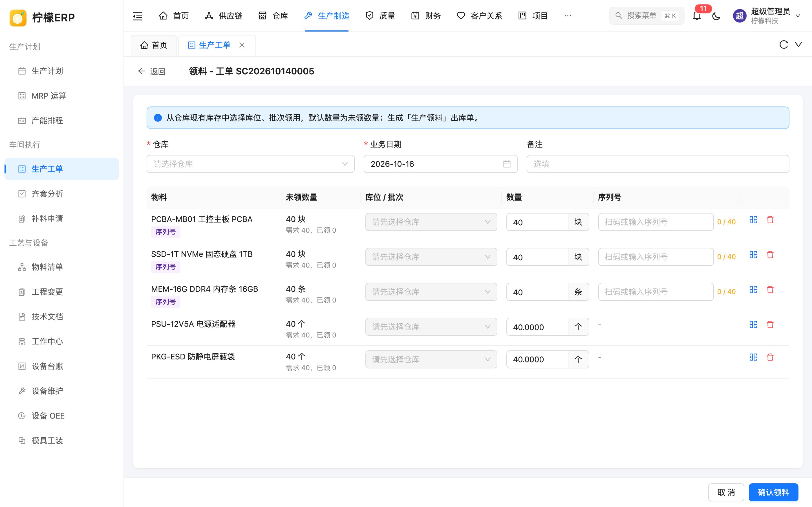Close the 生产工单 tab

pos(242,45)
